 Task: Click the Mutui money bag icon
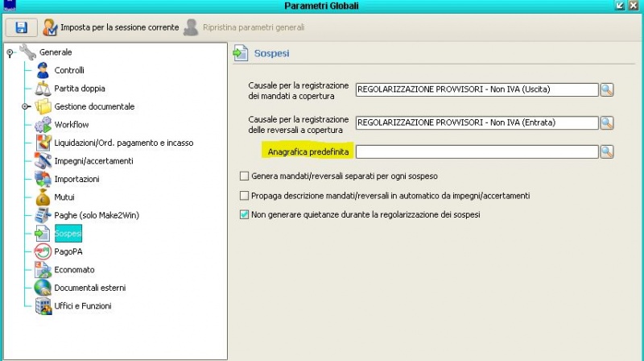tap(43, 197)
